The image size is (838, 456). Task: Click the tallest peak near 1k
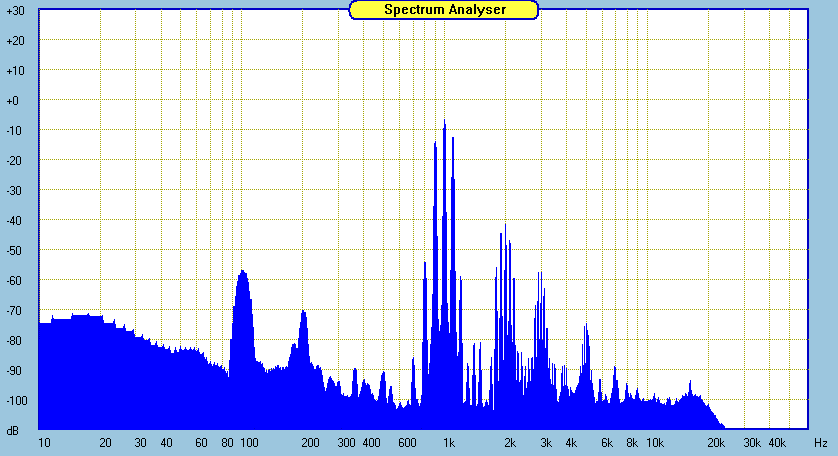pyautogui.click(x=445, y=124)
